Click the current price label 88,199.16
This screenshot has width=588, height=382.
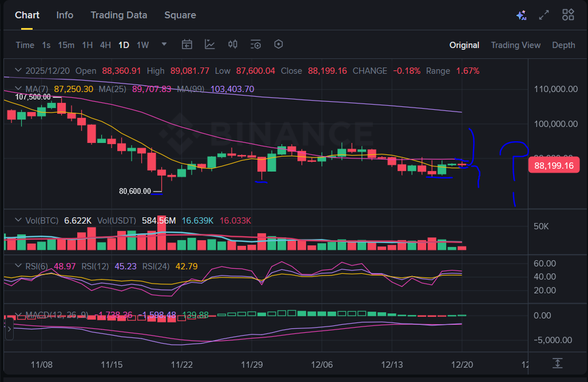[x=554, y=165]
